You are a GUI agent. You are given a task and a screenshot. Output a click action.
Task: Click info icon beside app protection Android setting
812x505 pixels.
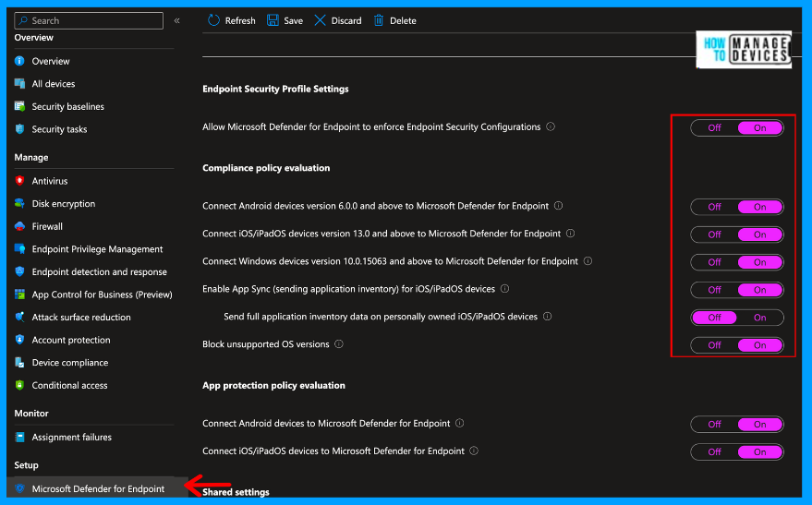pyautogui.click(x=459, y=423)
